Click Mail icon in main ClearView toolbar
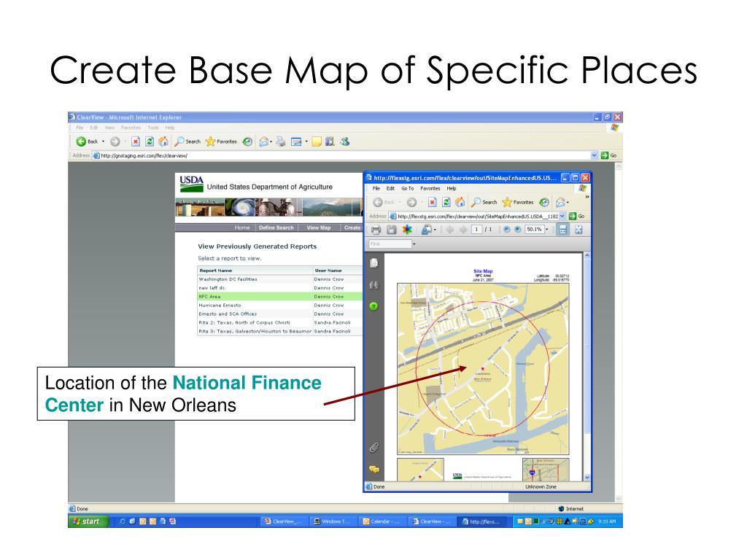Screen dimensions: 747x560 [264, 141]
